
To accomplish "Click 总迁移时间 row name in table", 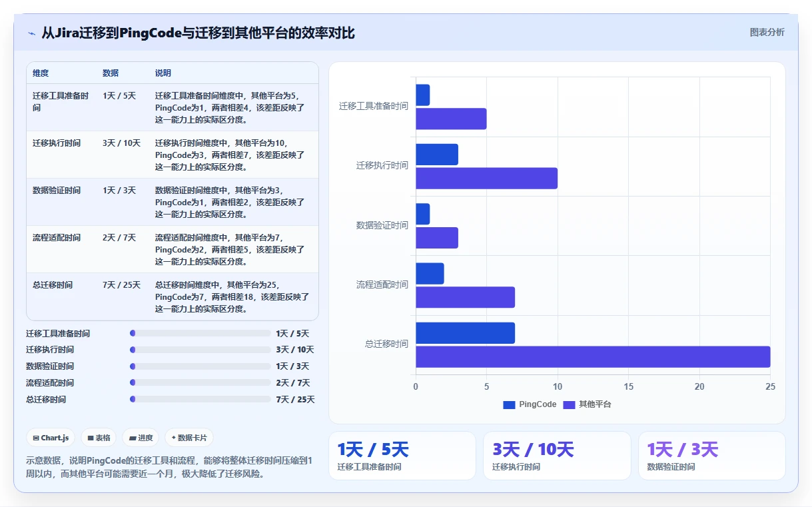I will tap(53, 284).
